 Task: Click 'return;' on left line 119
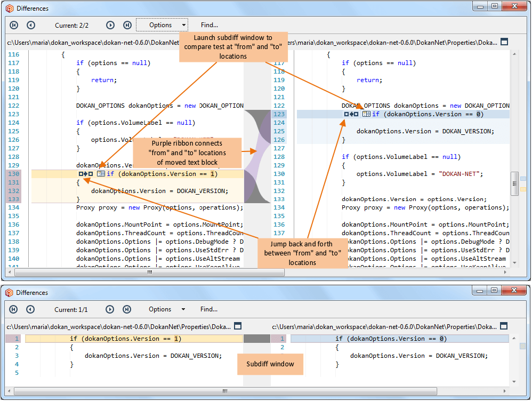(x=104, y=80)
